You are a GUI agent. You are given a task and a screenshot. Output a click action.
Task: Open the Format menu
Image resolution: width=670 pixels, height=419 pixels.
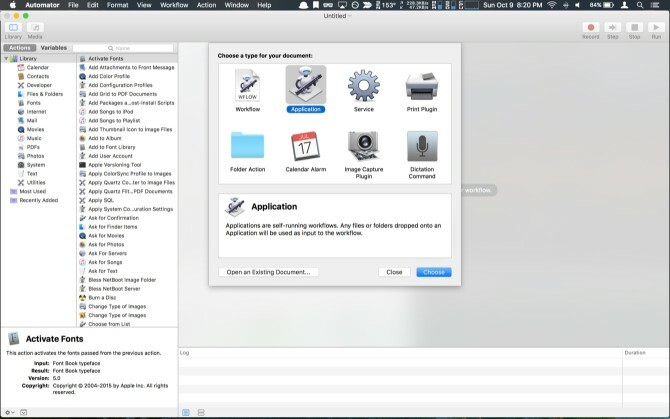(118, 5)
